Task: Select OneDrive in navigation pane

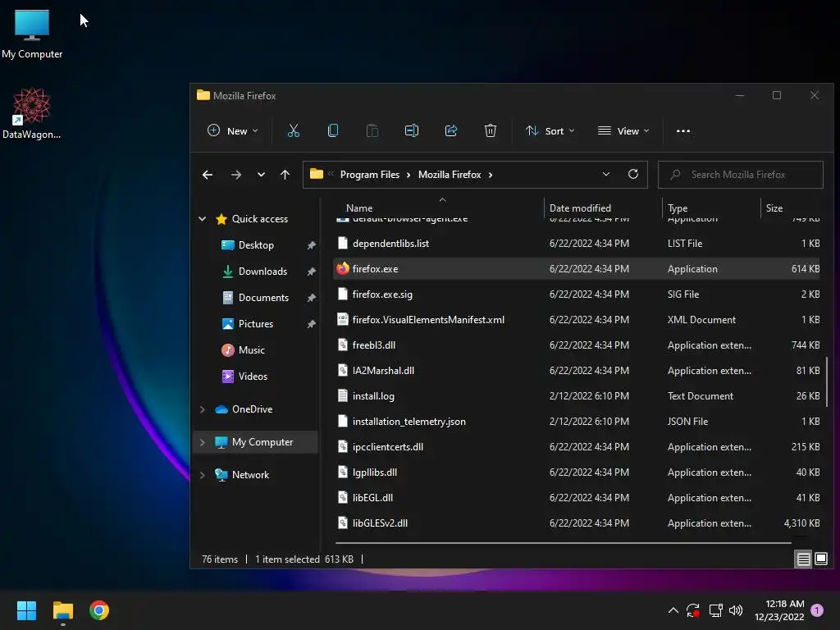Action: click(252, 409)
